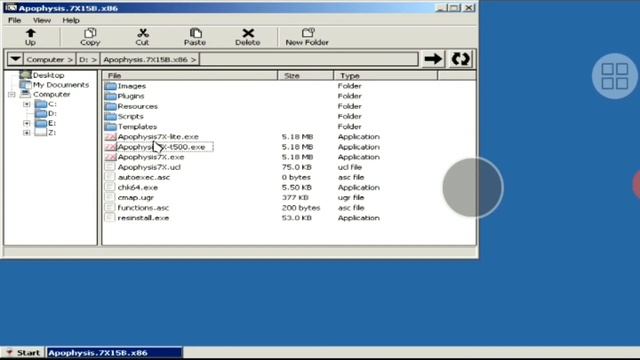Select the E: drive folder icon
This screenshot has width=640, height=360.
tap(40, 123)
